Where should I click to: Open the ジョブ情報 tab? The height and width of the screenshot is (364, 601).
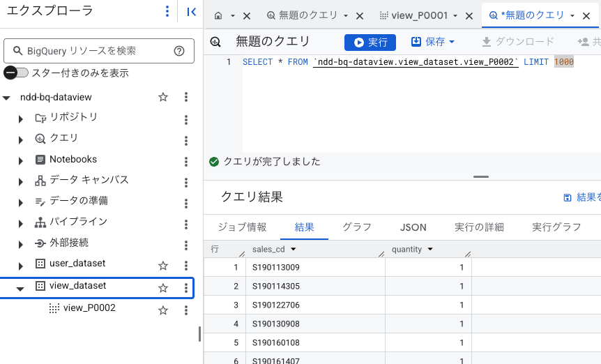242,227
